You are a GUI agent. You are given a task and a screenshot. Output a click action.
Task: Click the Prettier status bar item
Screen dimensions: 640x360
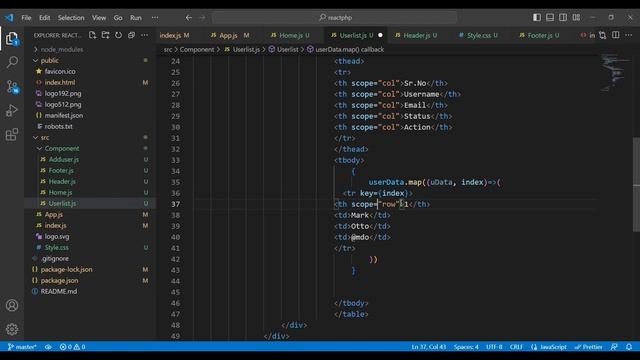click(x=589, y=347)
